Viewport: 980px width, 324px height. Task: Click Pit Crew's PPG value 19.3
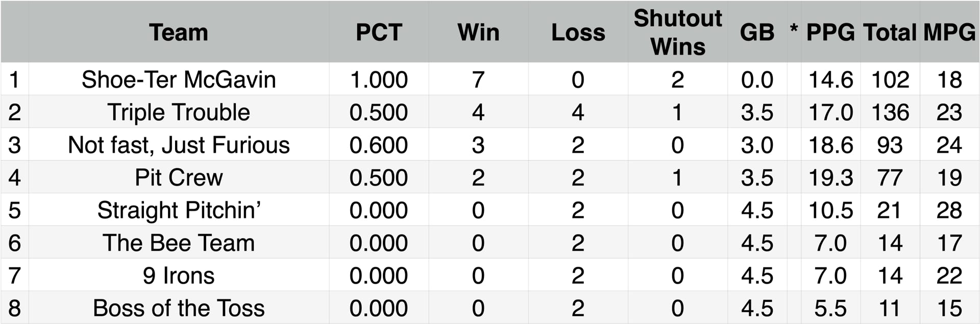(830, 178)
